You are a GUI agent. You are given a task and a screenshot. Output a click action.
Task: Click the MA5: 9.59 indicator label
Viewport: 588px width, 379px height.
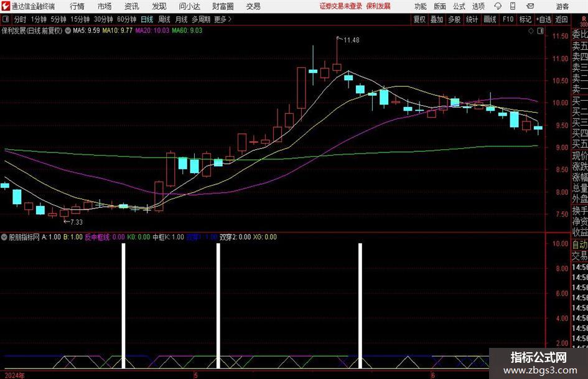tap(86, 30)
